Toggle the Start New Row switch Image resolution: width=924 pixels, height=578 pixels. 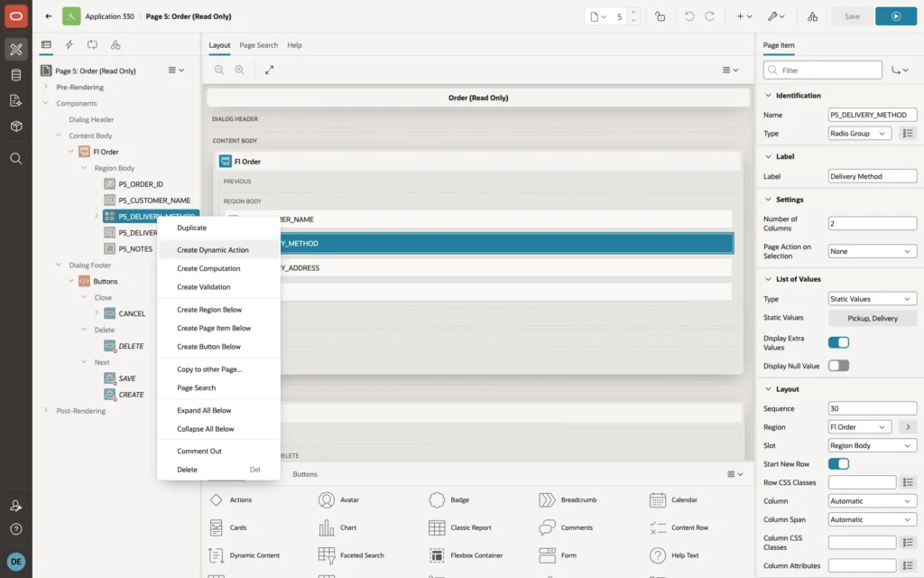pos(838,463)
